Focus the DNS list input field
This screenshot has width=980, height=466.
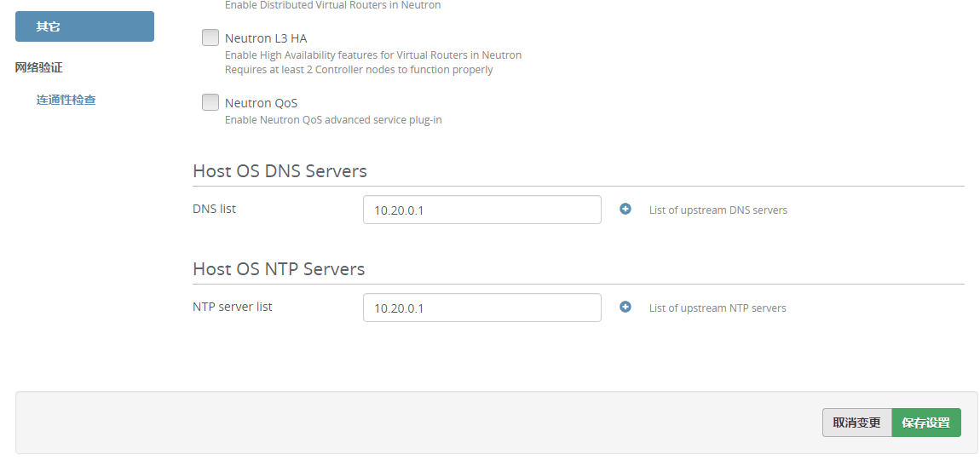481,210
